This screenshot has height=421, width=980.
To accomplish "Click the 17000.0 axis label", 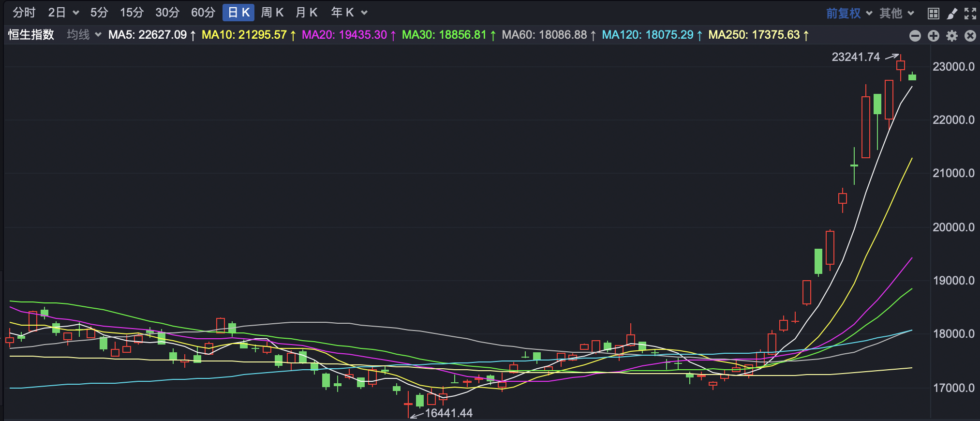I will coord(953,388).
